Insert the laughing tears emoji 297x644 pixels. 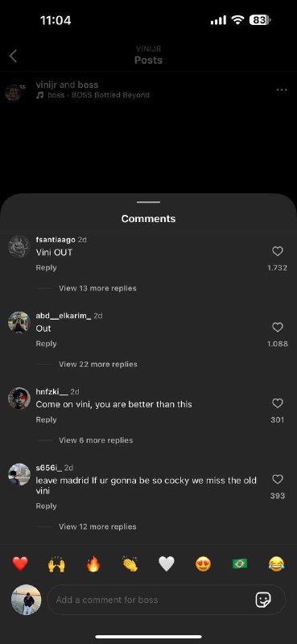[x=276, y=564]
